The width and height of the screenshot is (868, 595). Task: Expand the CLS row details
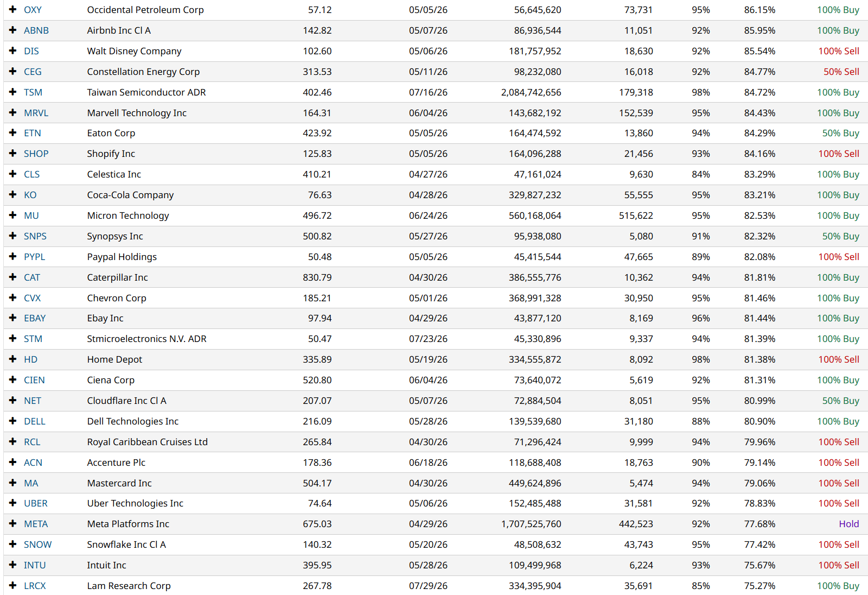click(x=13, y=174)
